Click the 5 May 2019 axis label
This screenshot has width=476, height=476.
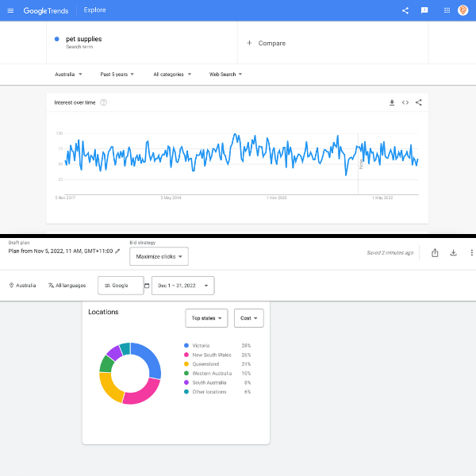coord(171,198)
